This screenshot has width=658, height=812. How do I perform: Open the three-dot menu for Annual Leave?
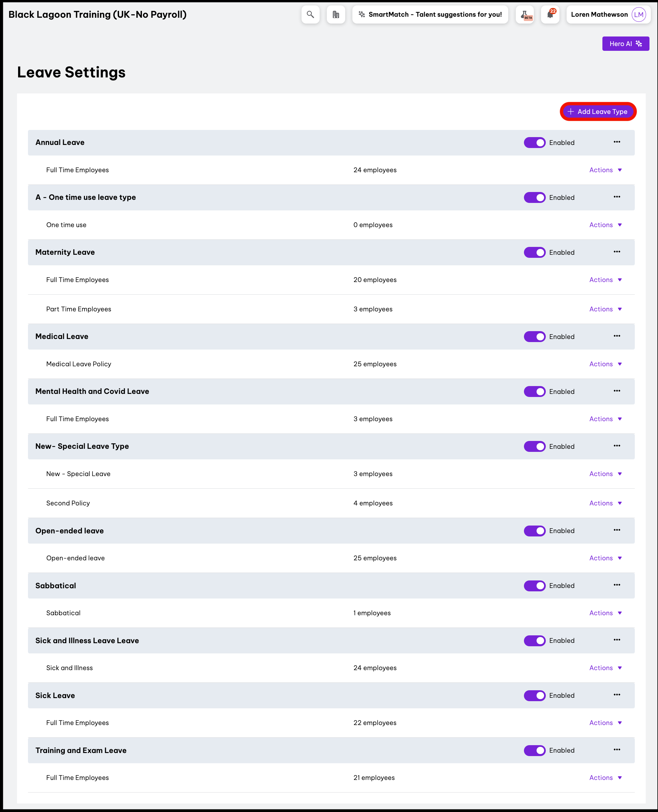coord(617,142)
